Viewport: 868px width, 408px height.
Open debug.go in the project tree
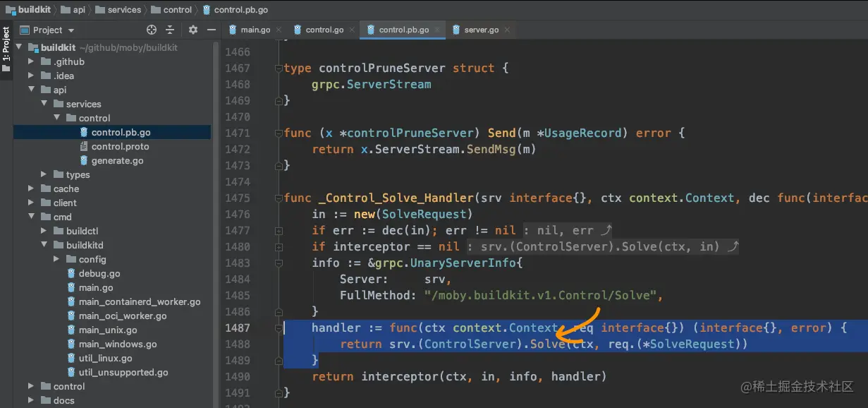click(99, 274)
